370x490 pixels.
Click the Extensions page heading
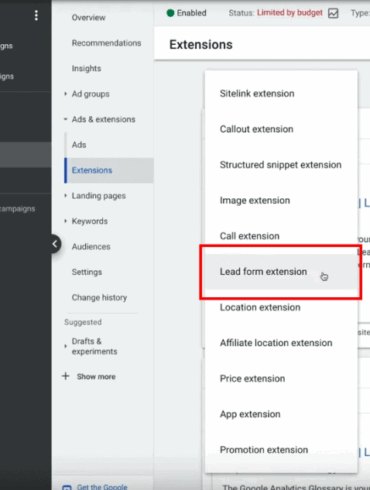tap(201, 45)
